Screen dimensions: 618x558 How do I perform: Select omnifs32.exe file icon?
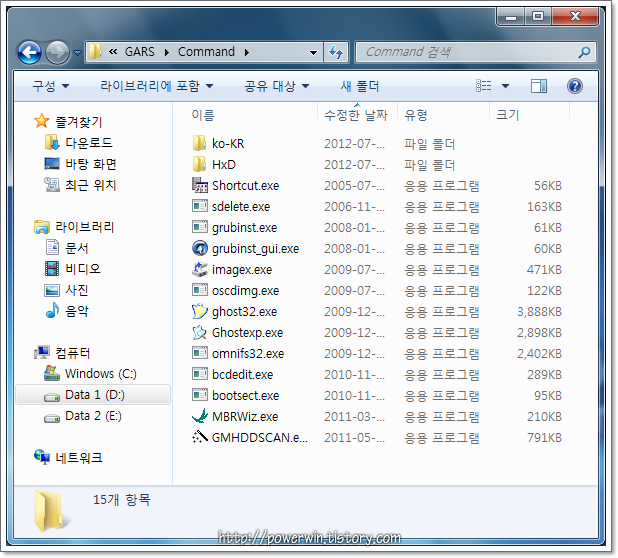[x=199, y=353]
